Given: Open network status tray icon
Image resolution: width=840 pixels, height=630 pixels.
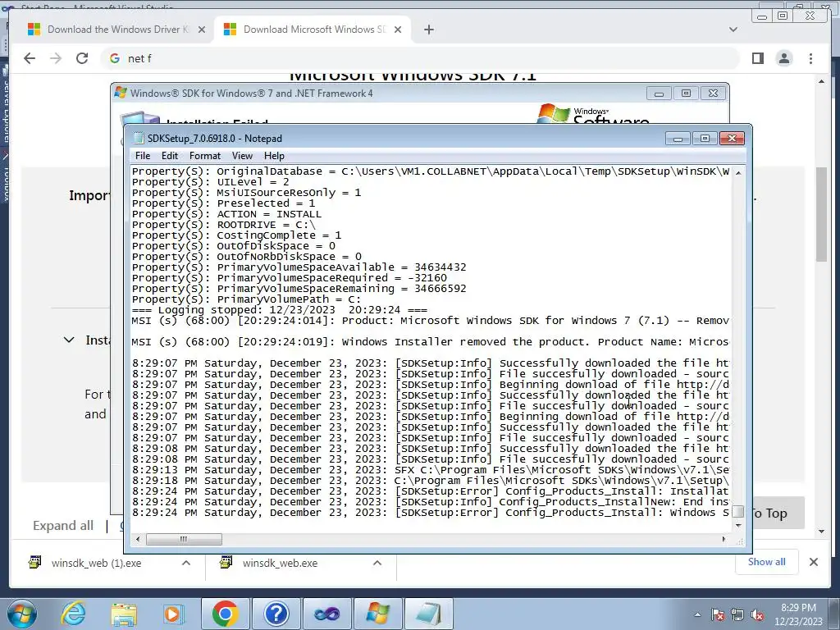Looking at the screenshot, I should click(x=737, y=615).
